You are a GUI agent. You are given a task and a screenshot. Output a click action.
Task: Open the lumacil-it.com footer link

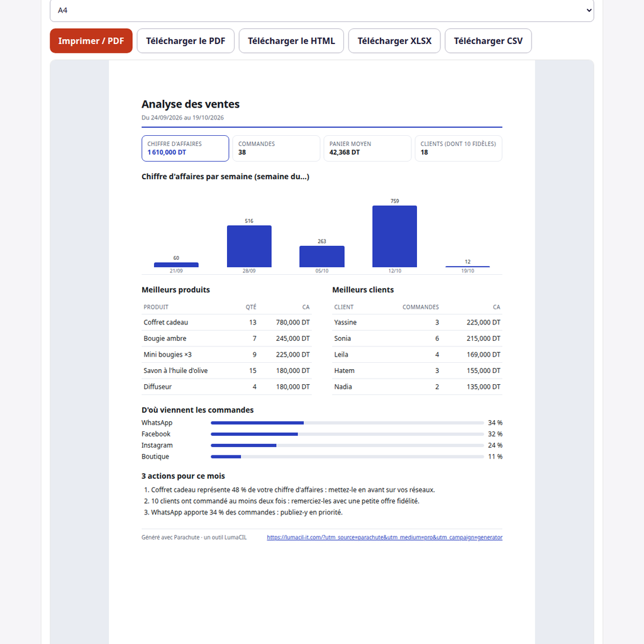(384, 537)
